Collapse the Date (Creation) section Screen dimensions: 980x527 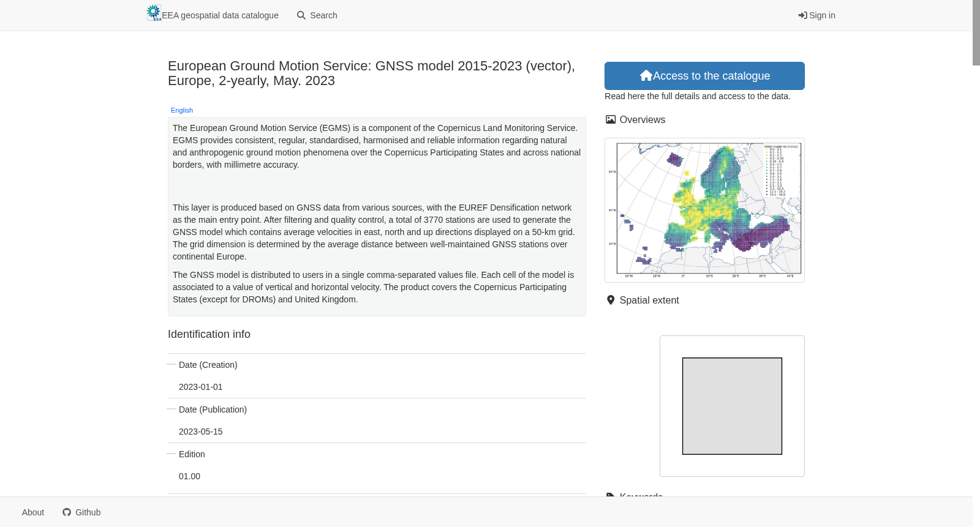(x=171, y=364)
